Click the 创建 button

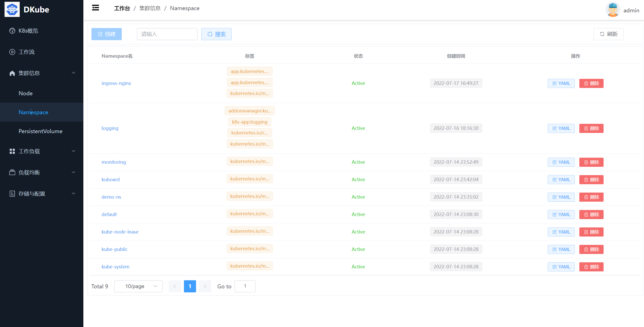pyautogui.click(x=107, y=34)
